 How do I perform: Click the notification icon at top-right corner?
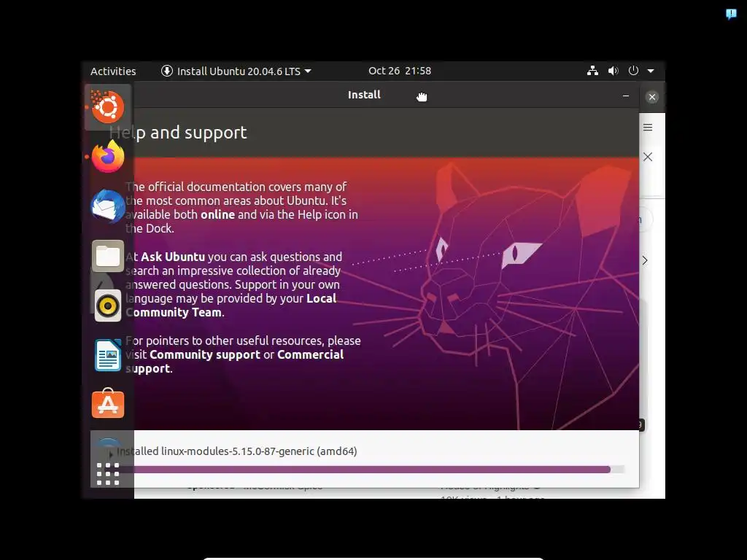tap(731, 14)
